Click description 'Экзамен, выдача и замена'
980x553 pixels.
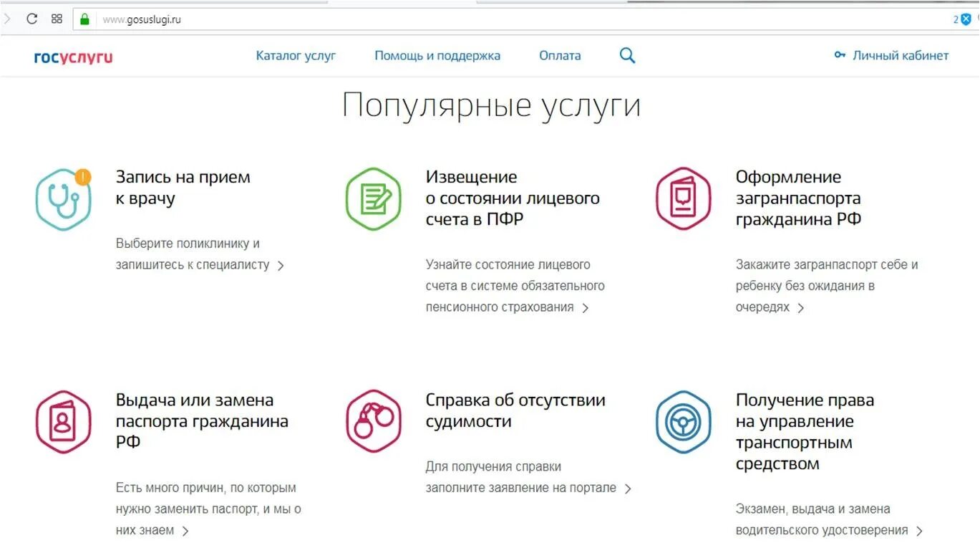822,519
